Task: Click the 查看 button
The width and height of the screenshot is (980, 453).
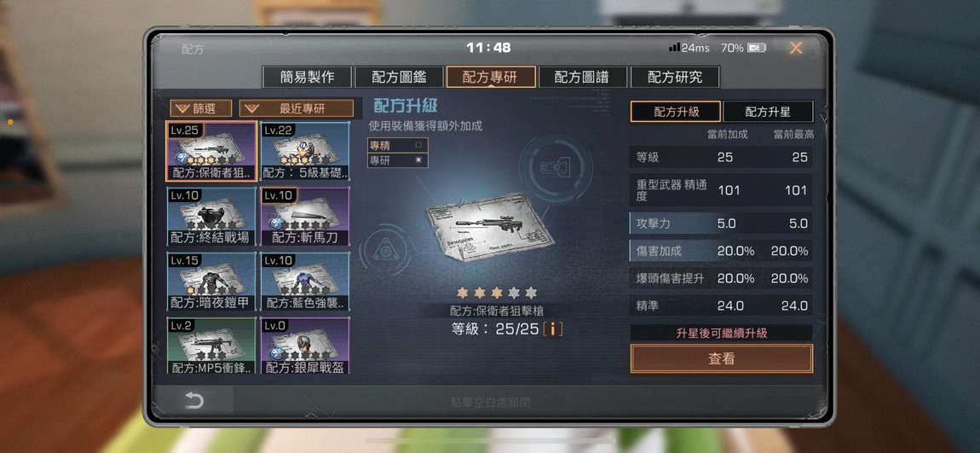Action: click(721, 359)
